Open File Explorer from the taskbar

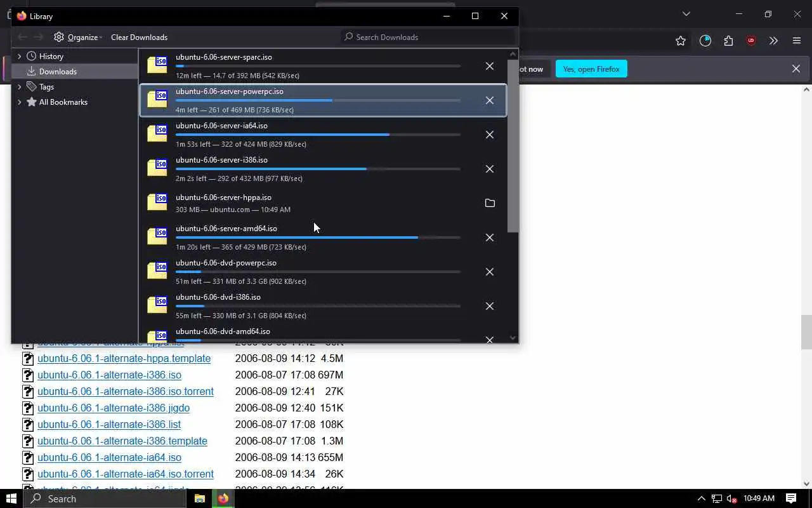pos(199,498)
